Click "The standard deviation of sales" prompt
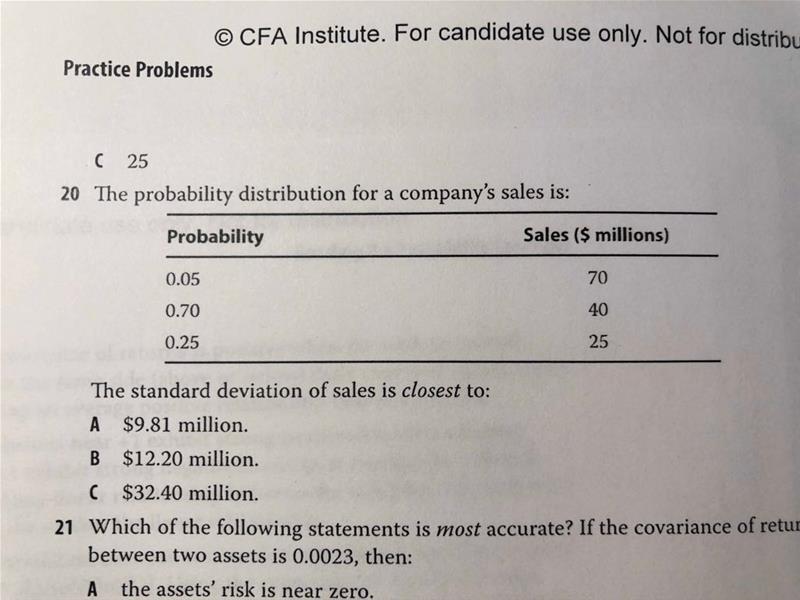The image size is (800, 600). point(290,390)
